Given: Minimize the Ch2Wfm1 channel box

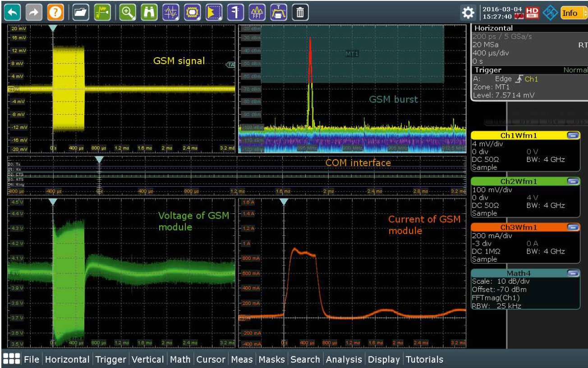Looking at the screenshot, I should point(573,181).
